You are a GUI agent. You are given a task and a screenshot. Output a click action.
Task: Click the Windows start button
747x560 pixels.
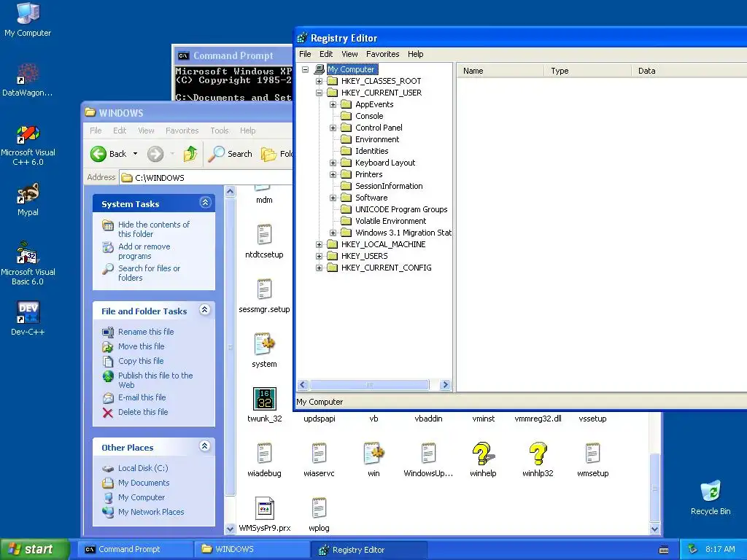34,550
